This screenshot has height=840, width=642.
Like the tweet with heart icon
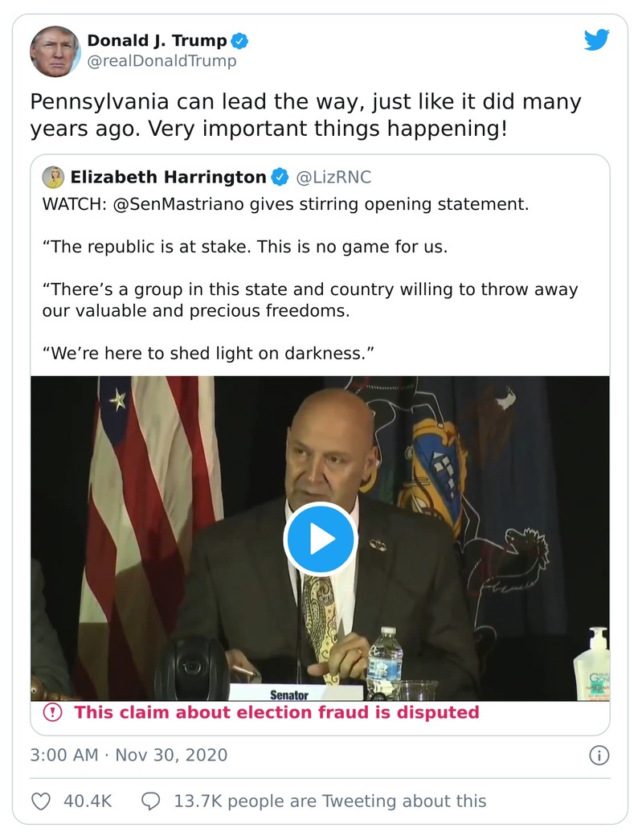(x=41, y=801)
